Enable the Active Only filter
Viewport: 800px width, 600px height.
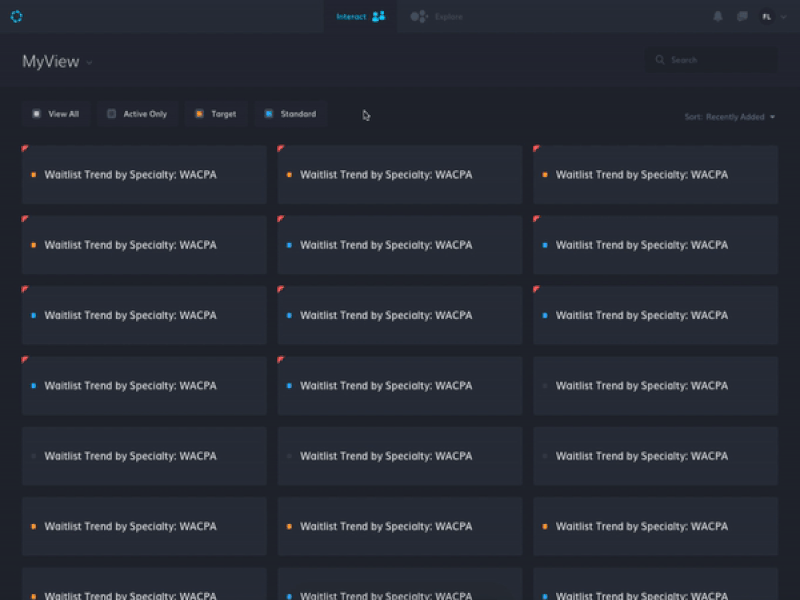136,114
